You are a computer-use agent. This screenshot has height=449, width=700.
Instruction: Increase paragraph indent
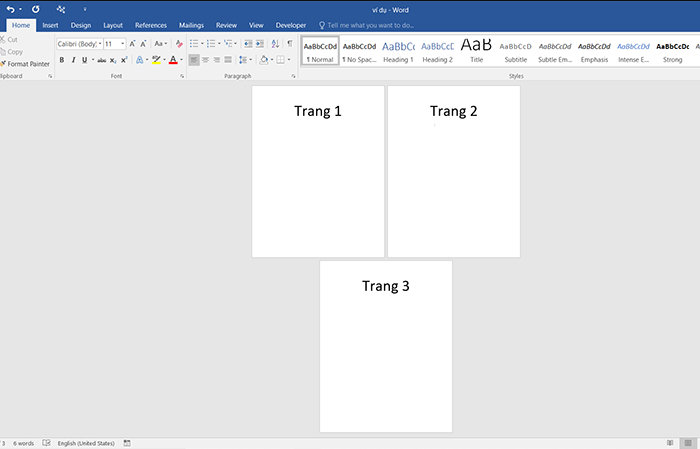[x=259, y=43]
